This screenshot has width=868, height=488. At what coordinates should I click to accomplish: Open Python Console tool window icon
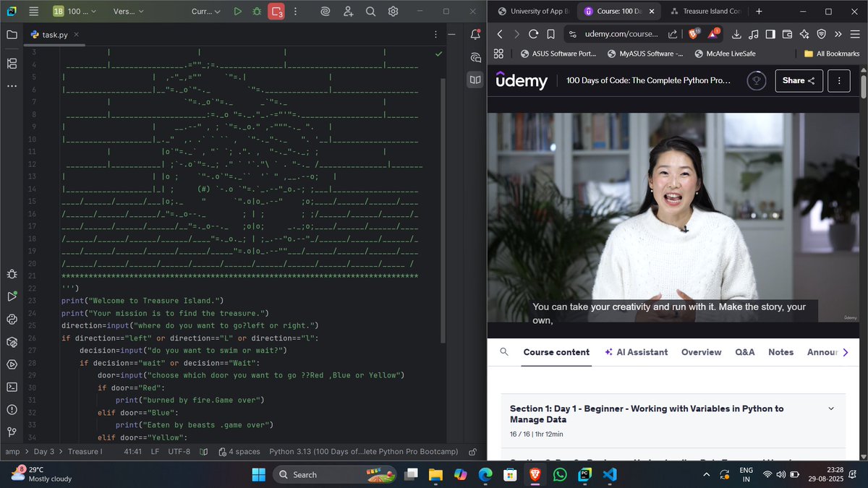click(12, 319)
